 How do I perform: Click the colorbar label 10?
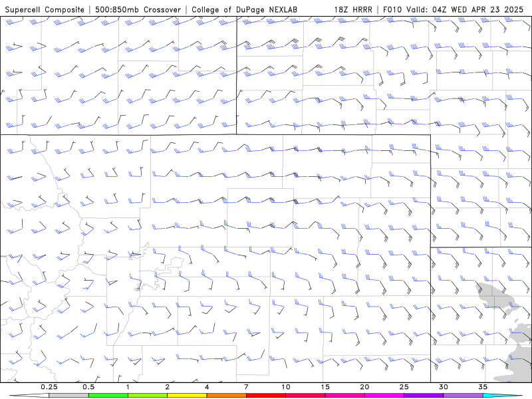[286, 387]
